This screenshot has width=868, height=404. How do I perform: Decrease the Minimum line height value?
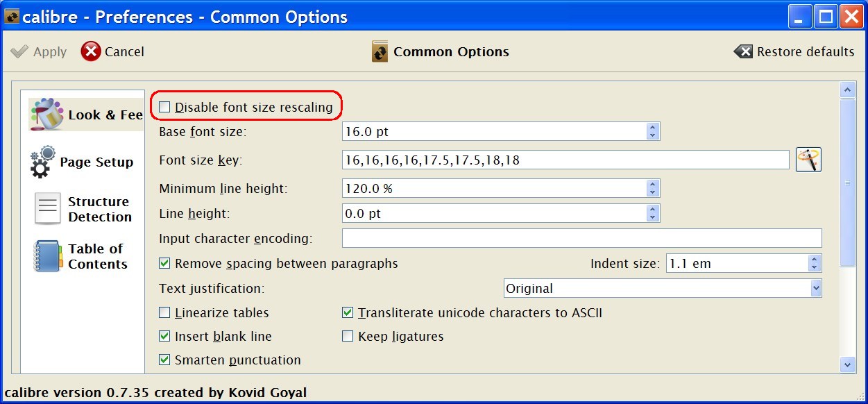pyautogui.click(x=652, y=192)
